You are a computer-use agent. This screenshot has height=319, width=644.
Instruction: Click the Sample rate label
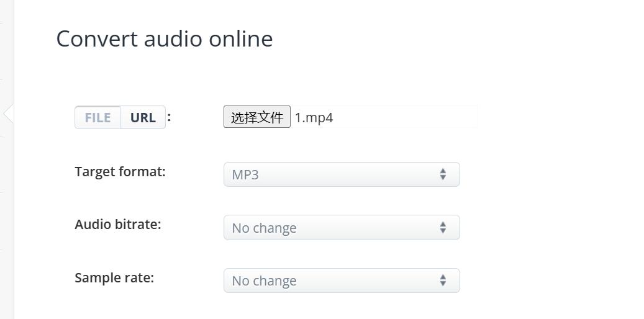coord(114,277)
